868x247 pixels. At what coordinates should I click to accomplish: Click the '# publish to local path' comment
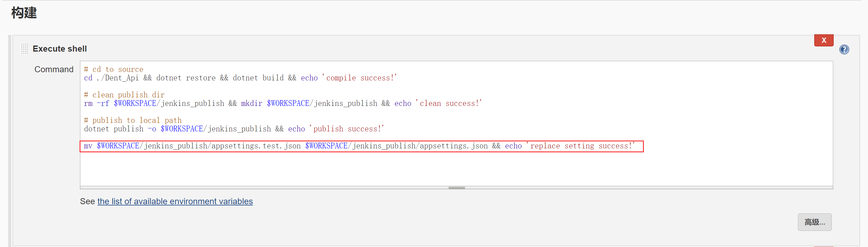pos(133,120)
